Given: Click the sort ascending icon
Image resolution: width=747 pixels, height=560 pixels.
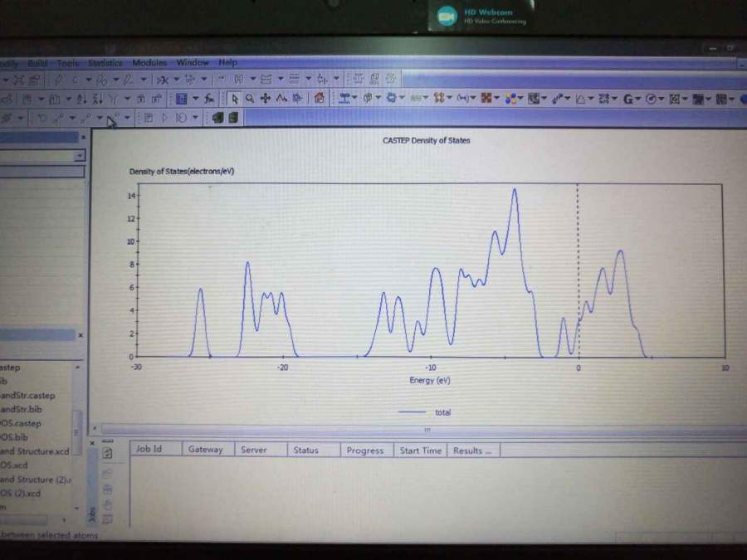Looking at the screenshot, I should pyautogui.click(x=81, y=99).
